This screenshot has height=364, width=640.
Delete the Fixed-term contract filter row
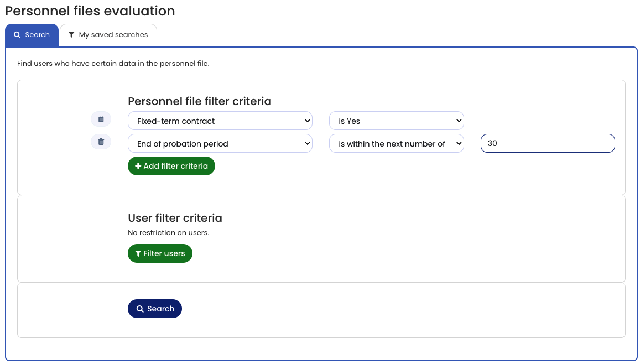[101, 119]
